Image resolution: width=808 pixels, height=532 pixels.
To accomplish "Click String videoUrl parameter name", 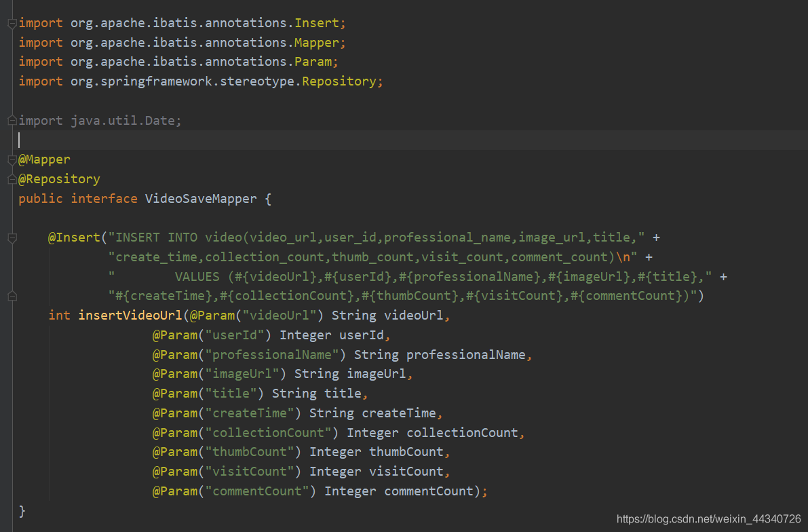I will pos(413,316).
